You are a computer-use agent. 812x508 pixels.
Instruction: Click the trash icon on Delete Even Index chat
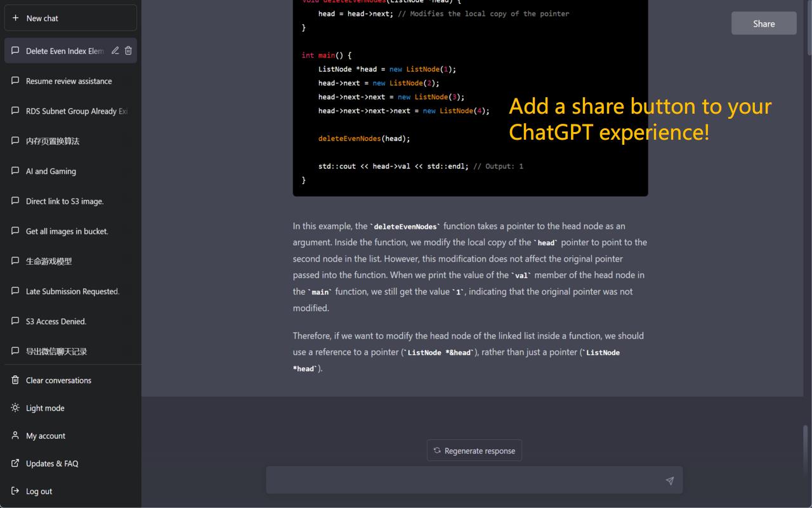point(128,51)
